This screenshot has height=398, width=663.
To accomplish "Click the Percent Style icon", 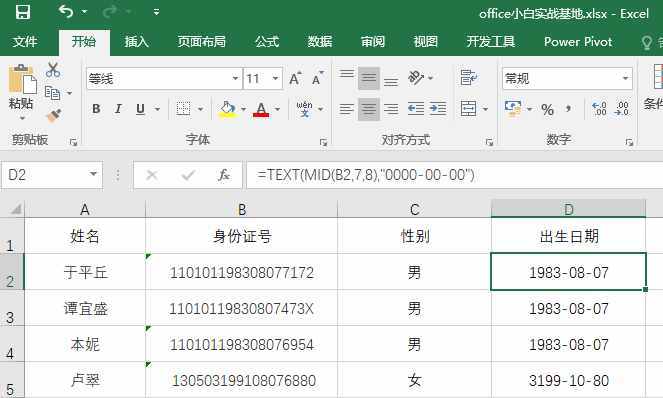I will click(548, 110).
